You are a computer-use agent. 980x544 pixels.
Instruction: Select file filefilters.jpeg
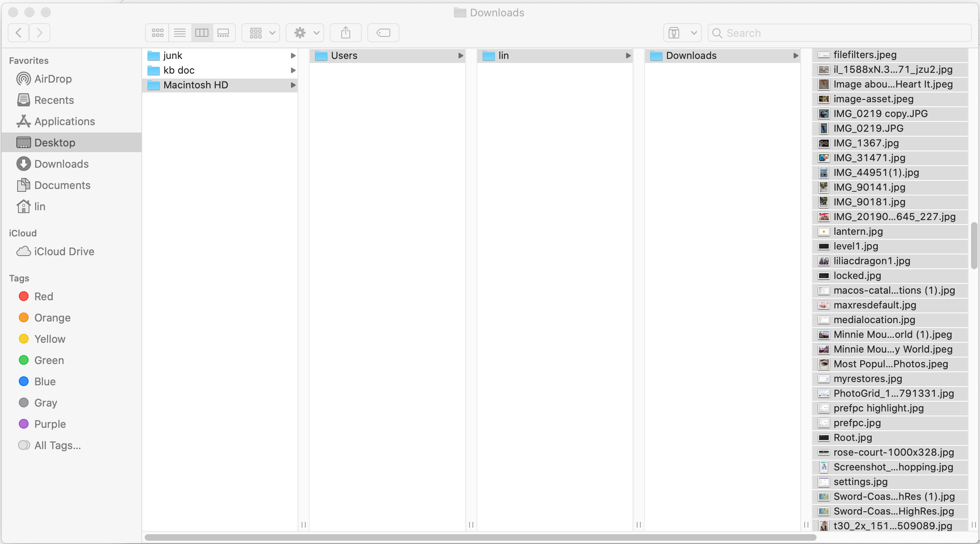(x=890, y=54)
